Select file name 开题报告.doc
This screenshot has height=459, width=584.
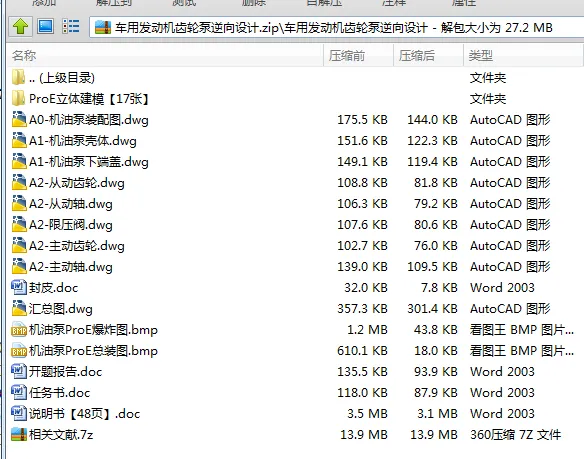coord(66,372)
